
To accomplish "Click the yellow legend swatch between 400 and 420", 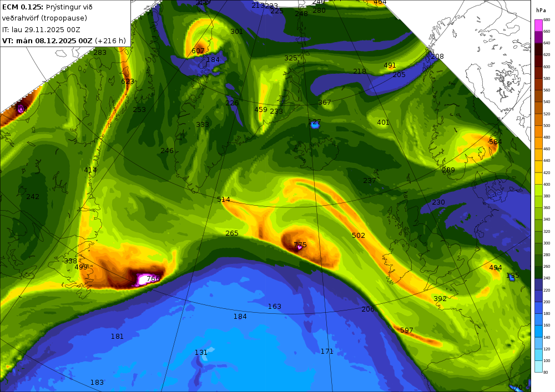I will tap(538, 179).
